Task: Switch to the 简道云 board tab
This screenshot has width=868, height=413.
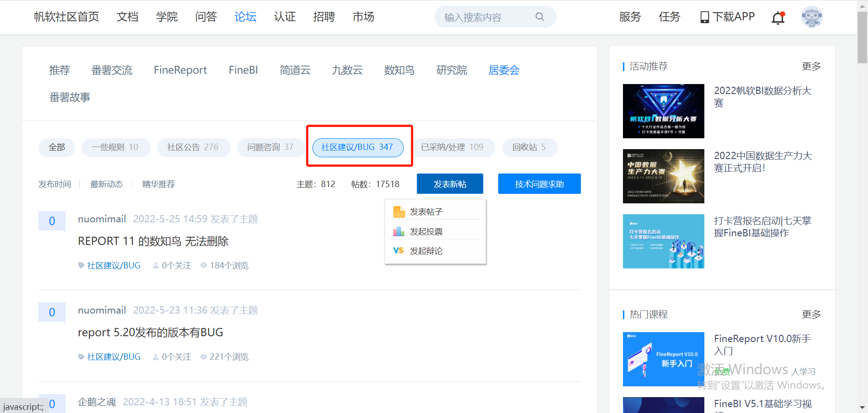Action: pos(295,70)
